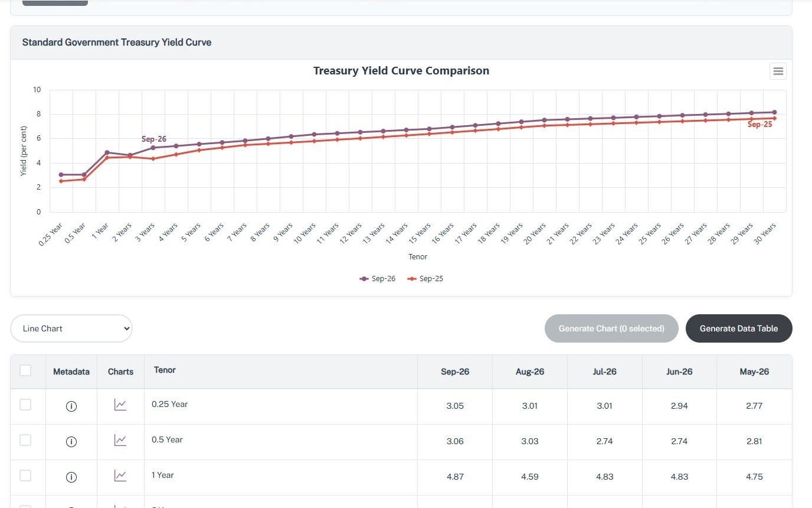Open chart icon for 1 Year row
Viewport: 812px width, 508px height.
click(120, 476)
